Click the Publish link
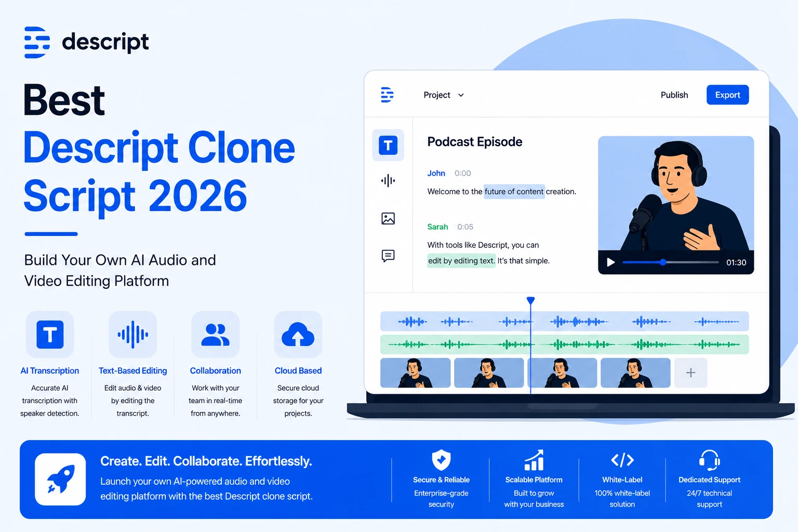Viewport: 798px width, 532px height. (674, 95)
